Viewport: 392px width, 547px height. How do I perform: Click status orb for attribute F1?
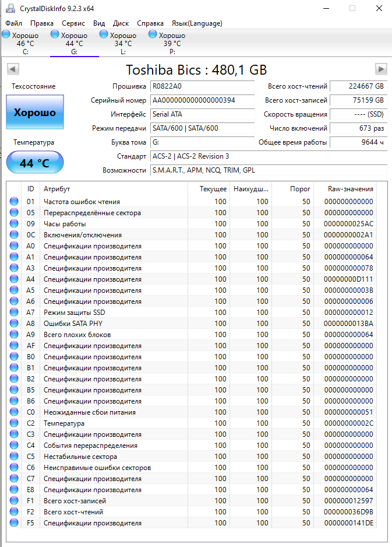[x=14, y=500]
